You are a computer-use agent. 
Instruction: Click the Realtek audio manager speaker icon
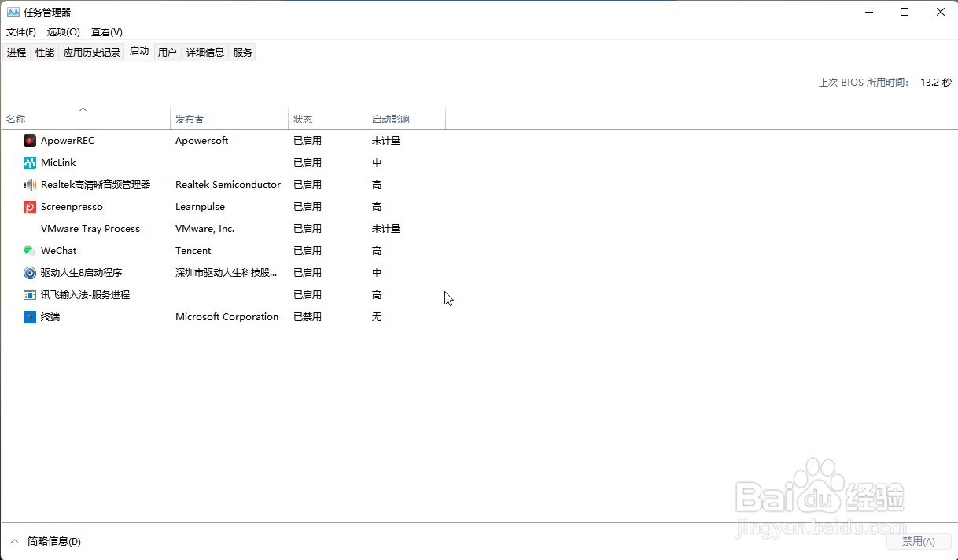click(30, 185)
